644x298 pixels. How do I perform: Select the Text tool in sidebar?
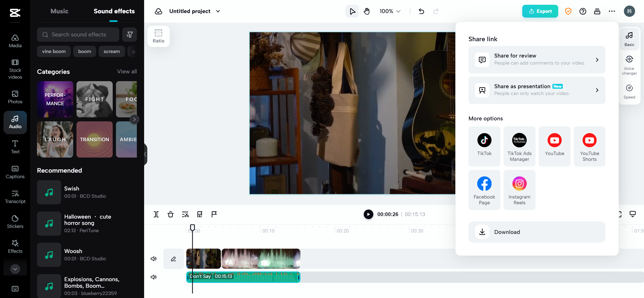coord(15,146)
